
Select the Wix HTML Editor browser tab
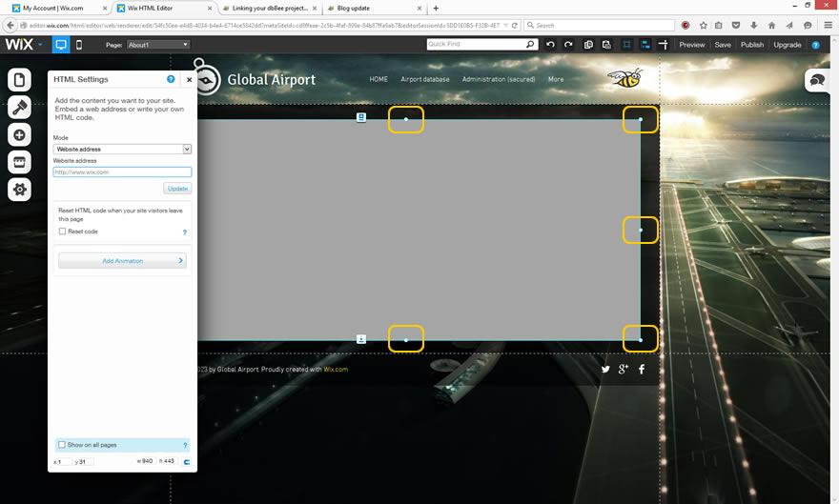coord(164,8)
